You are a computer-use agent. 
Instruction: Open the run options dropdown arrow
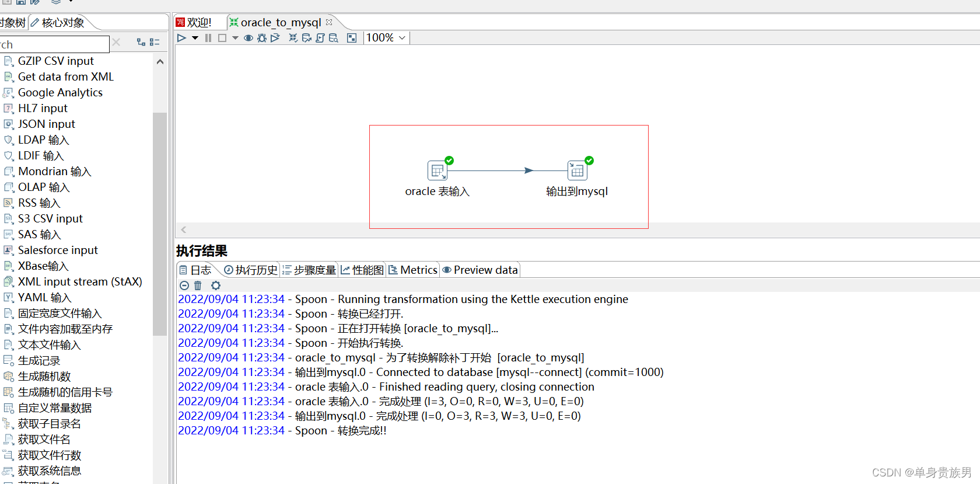tap(195, 38)
